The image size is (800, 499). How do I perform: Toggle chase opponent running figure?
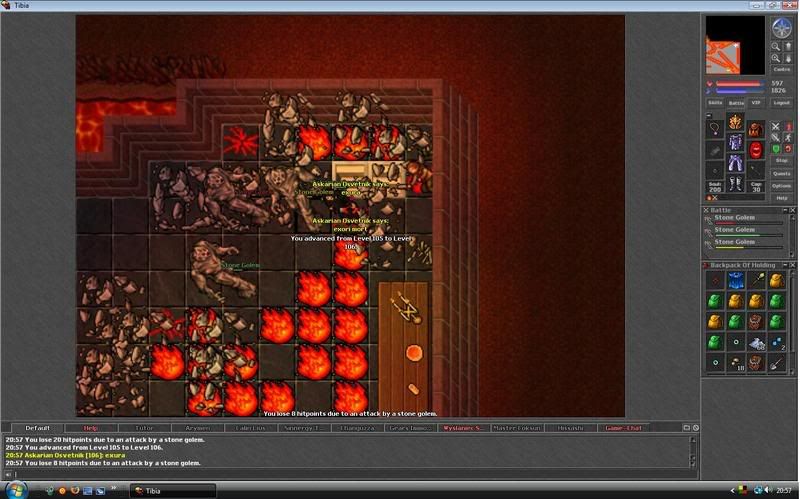pos(788,138)
